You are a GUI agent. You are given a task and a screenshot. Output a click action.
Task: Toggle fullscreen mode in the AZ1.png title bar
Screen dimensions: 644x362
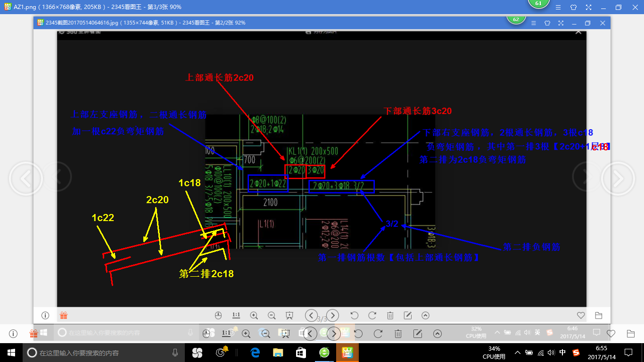[588, 7]
